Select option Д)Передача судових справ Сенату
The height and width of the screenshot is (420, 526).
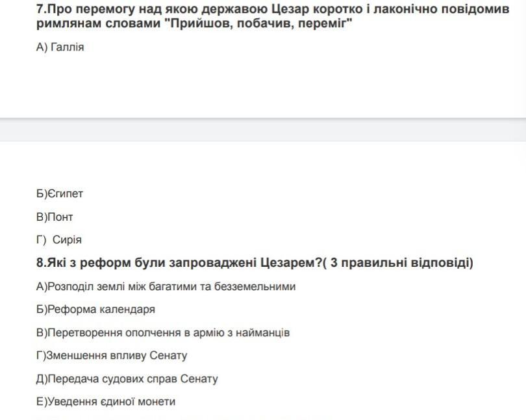(127, 378)
